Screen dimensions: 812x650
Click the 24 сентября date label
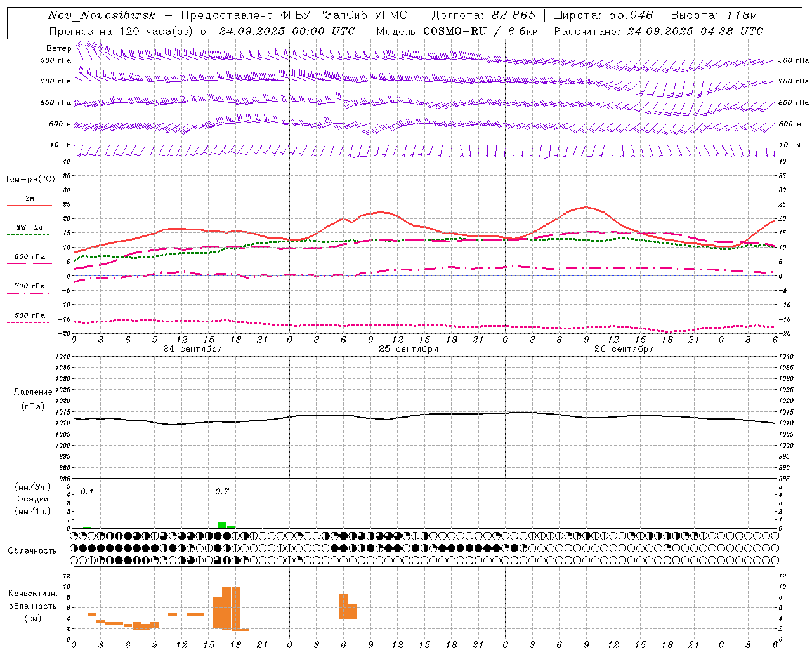click(x=193, y=349)
